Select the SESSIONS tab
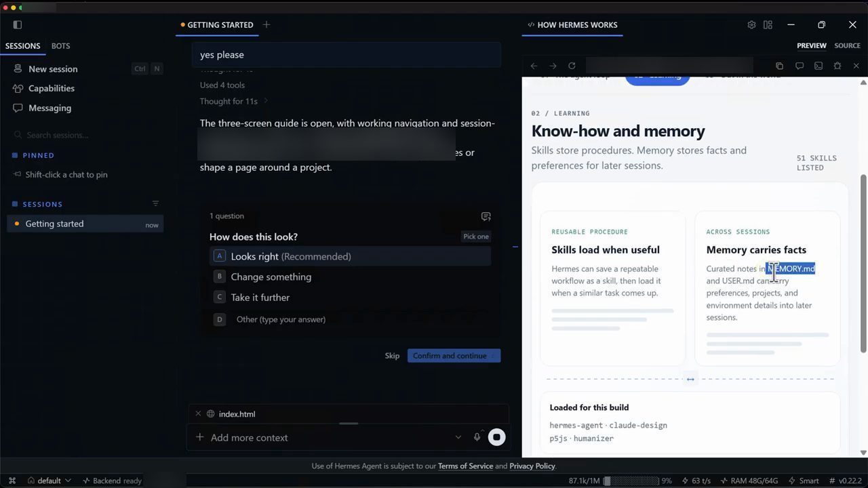Image resolution: width=868 pixels, height=488 pixels. click(23, 46)
